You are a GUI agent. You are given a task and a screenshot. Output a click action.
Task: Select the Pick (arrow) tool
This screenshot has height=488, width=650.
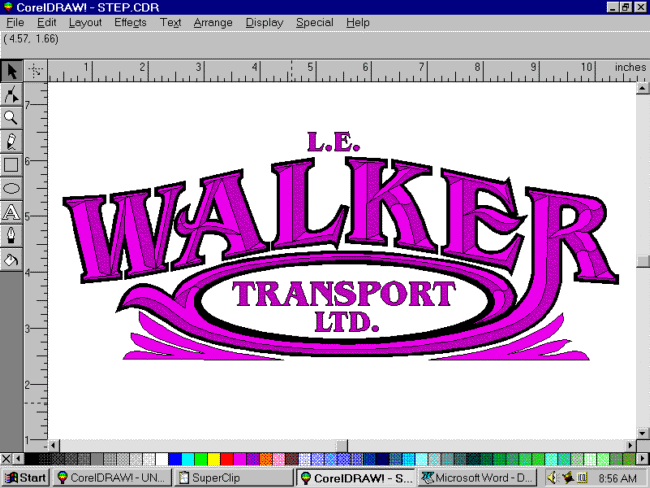pyautogui.click(x=11, y=71)
